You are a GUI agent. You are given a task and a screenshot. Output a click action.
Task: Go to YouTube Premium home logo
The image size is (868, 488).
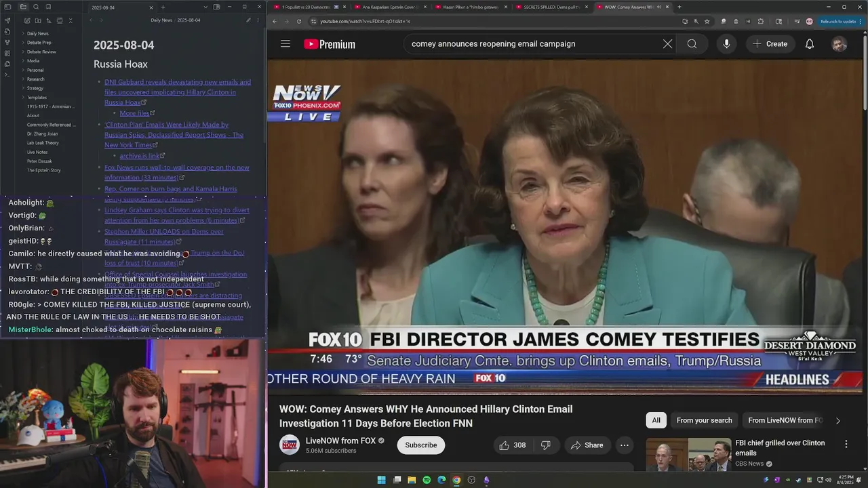click(330, 44)
